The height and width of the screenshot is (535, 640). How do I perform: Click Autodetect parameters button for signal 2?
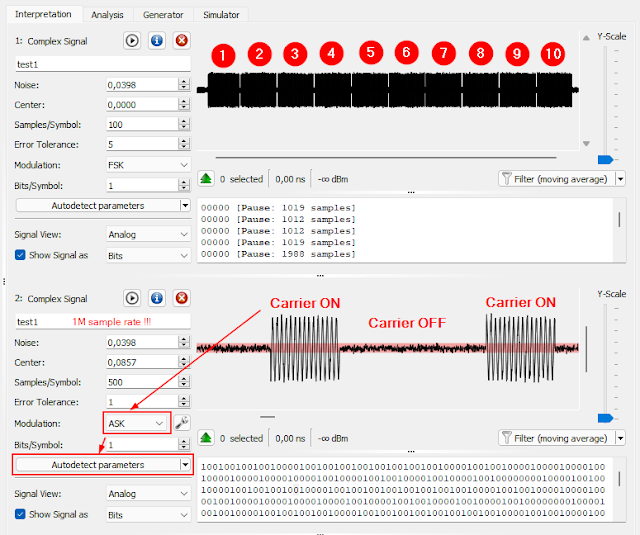coord(98,464)
